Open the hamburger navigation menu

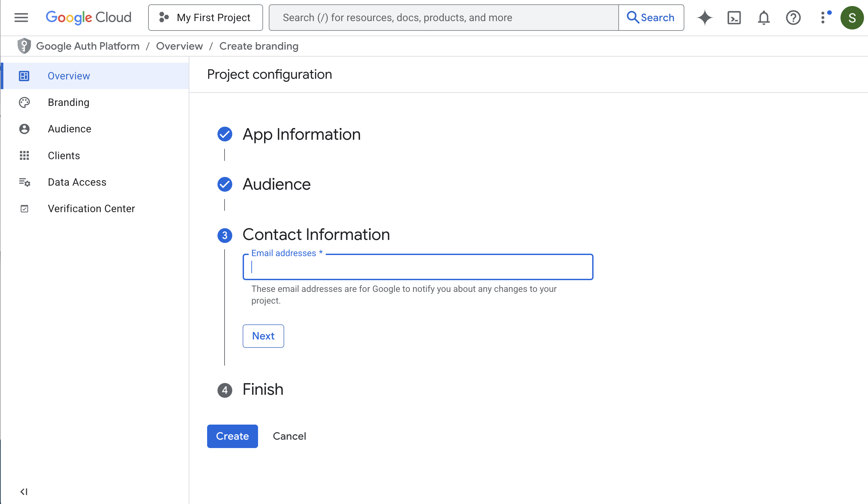click(21, 17)
